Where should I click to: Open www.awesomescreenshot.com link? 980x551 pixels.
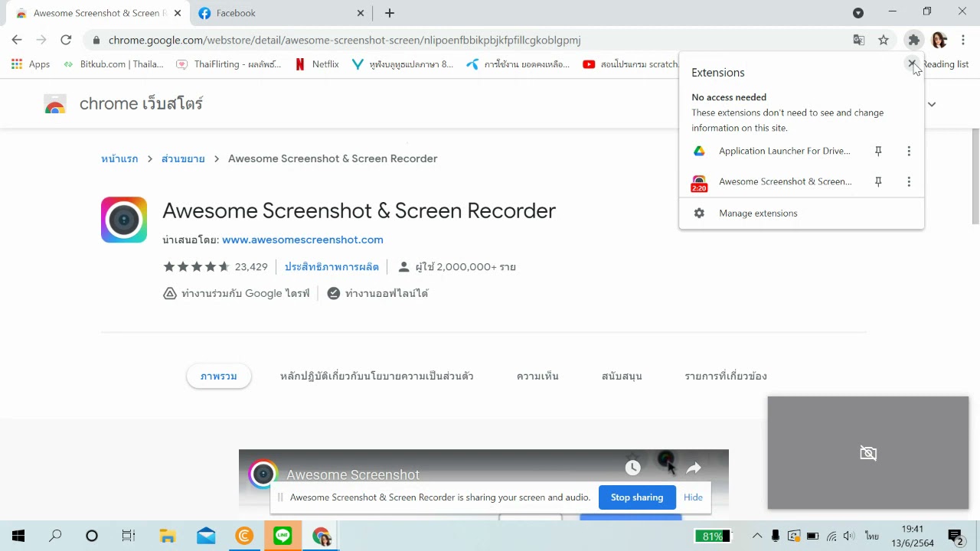pyautogui.click(x=302, y=240)
